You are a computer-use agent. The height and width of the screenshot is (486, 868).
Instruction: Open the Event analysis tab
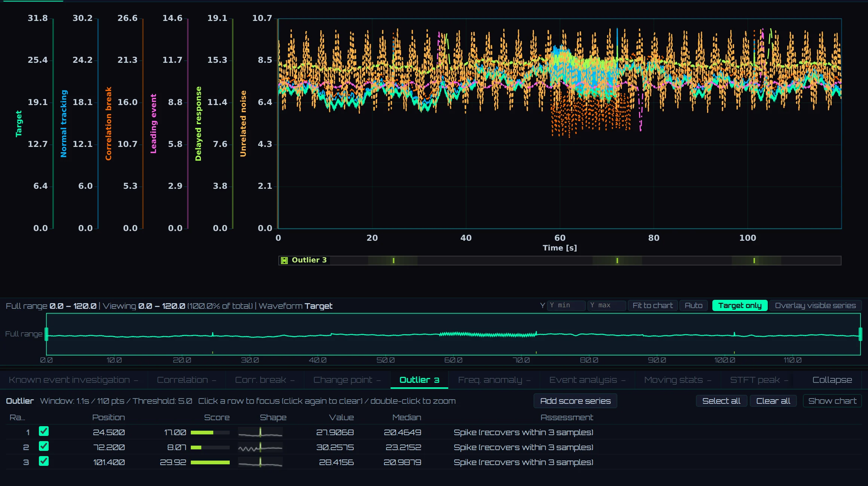tap(587, 380)
